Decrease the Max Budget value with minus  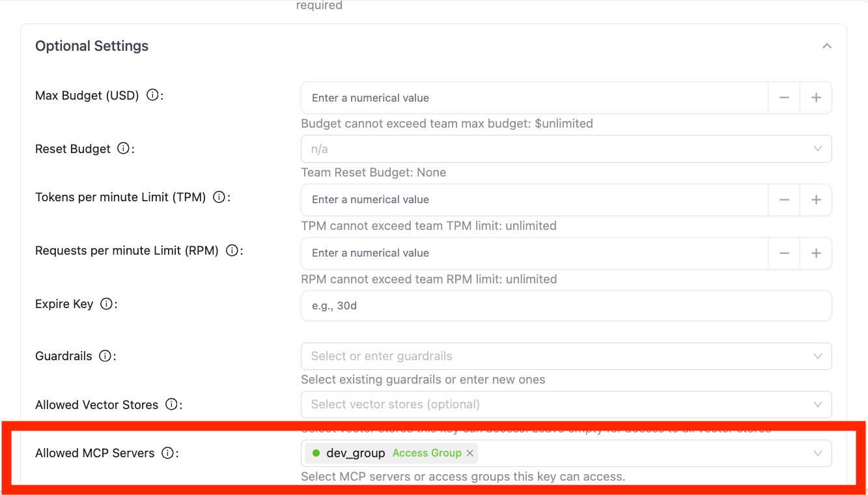(x=784, y=98)
